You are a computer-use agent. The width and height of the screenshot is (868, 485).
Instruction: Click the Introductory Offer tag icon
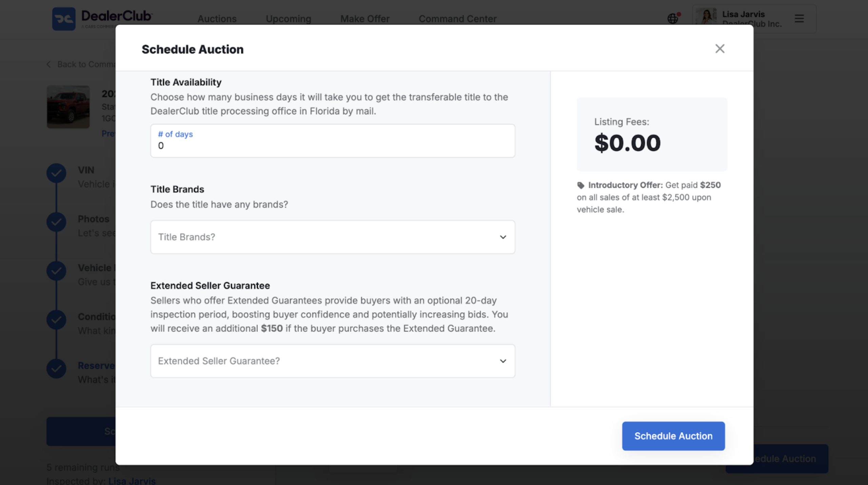coord(581,185)
